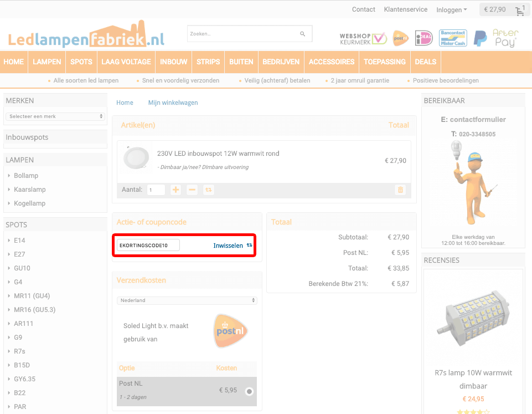Open the MR16 (GU5.3) category
This screenshot has height=414, width=532.
pyautogui.click(x=35, y=310)
